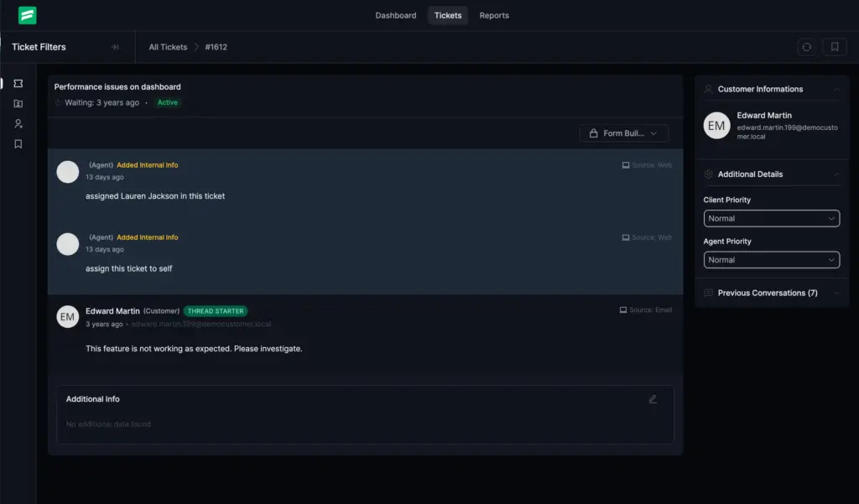Image resolution: width=859 pixels, height=504 pixels.
Task: Collapse the Ticket Filters panel
Action: coord(116,47)
